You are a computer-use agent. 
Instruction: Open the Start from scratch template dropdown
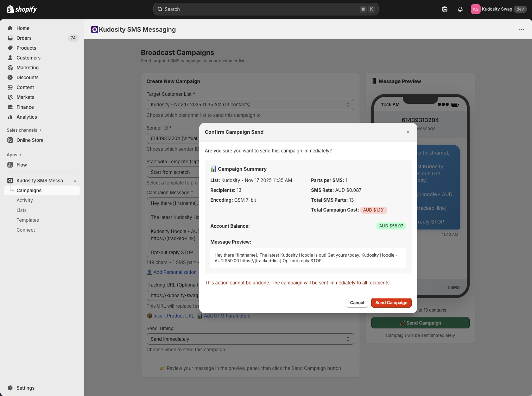[x=173, y=172]
